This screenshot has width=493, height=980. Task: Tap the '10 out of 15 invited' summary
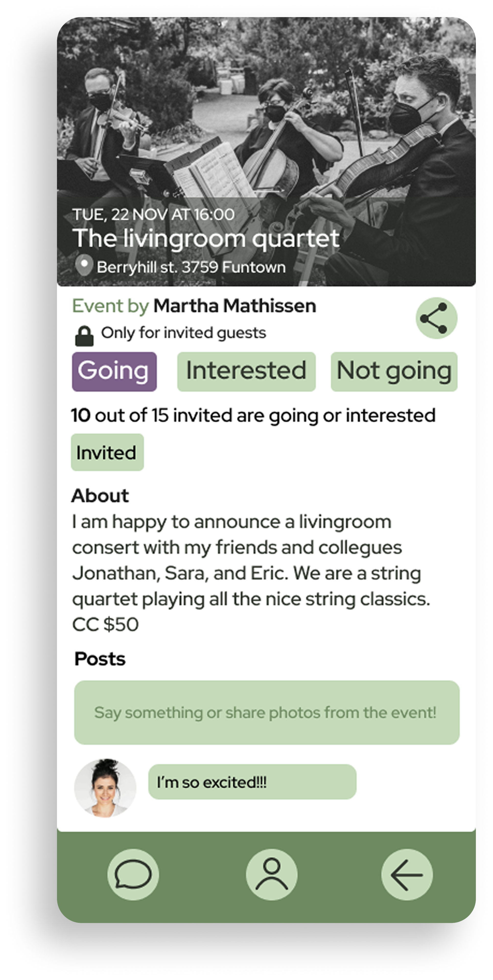(x=253, y=415)
